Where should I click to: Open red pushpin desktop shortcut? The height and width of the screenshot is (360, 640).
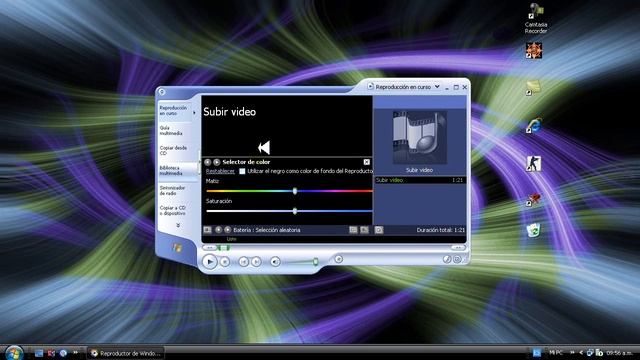(533, 200)
